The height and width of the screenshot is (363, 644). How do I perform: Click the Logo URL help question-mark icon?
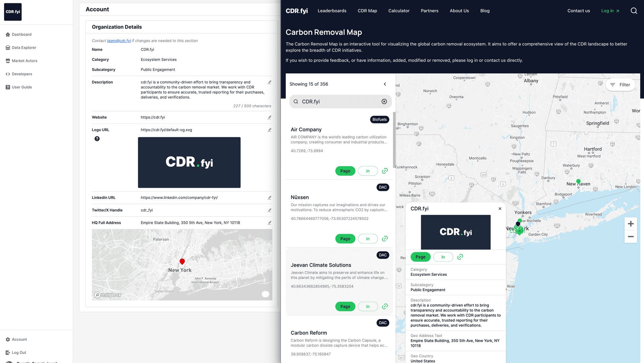pos(97,139)
